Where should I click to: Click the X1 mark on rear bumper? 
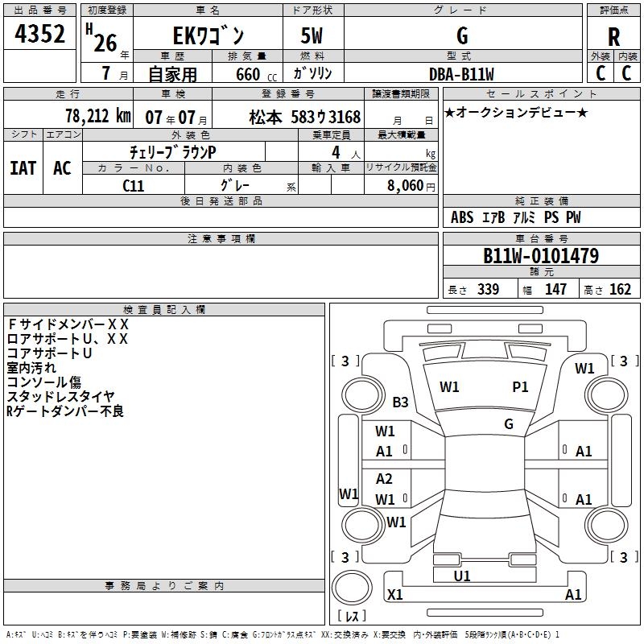tap(394, 595)
